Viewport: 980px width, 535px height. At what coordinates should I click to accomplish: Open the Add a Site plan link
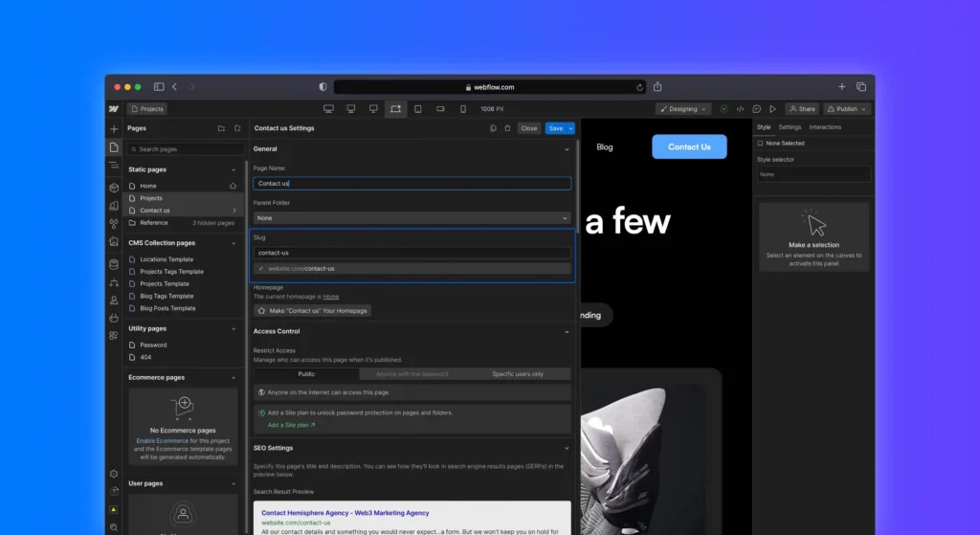click(x=291, y=425)
